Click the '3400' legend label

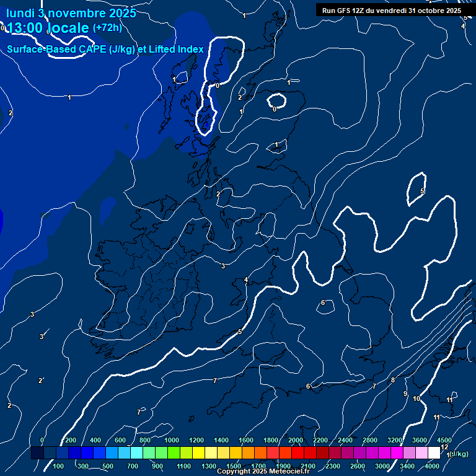click(407, 466)
